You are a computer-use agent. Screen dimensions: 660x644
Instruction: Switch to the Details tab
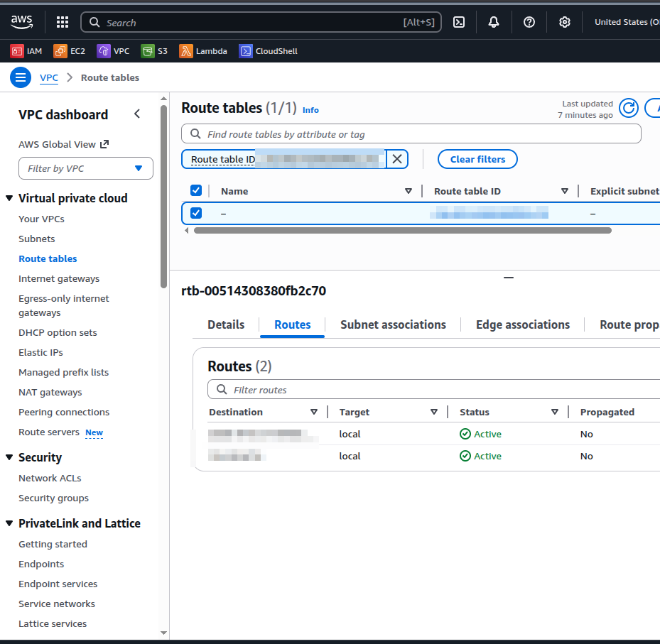[x=226, y=324]
